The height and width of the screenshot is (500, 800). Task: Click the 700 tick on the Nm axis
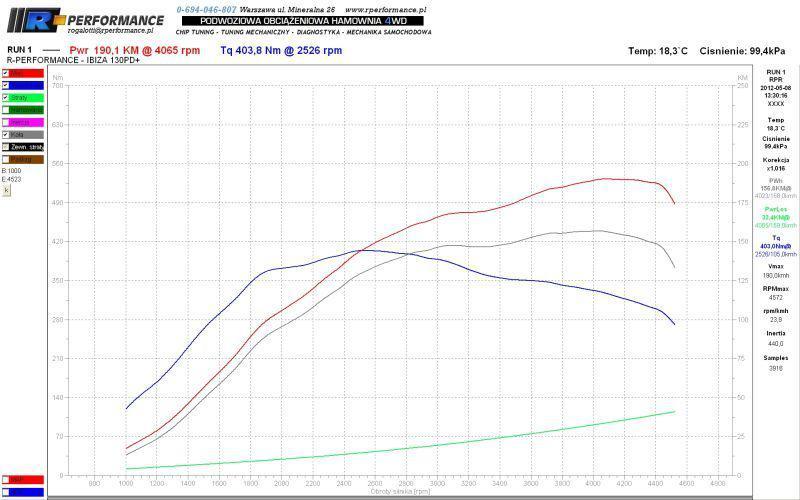(x=58, y=86)
